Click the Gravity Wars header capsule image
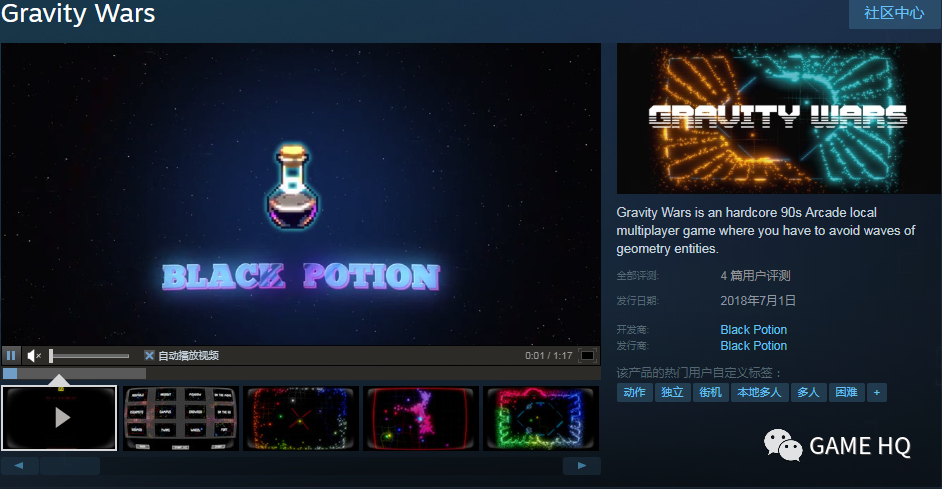Viewport: 942px width, 489px height. pos(779,118)
